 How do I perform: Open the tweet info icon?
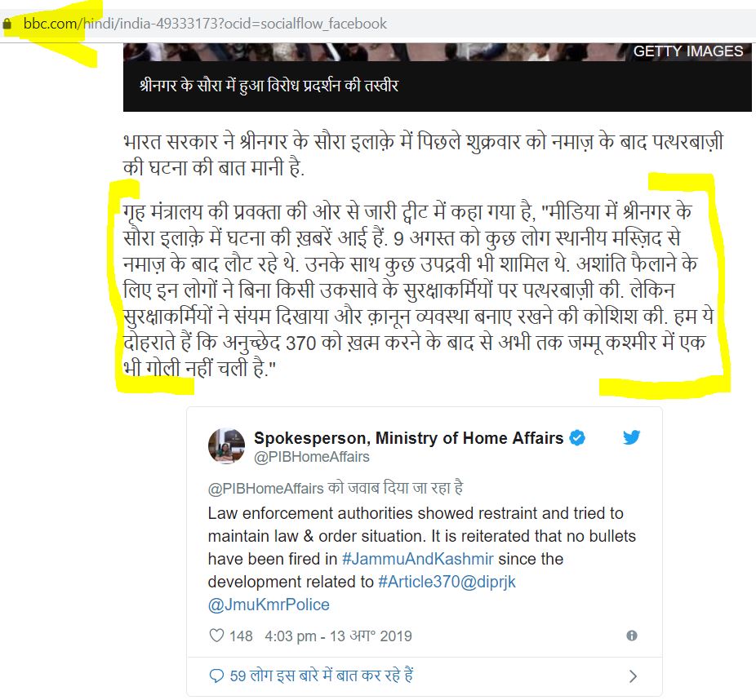click(x=632, y=636)
